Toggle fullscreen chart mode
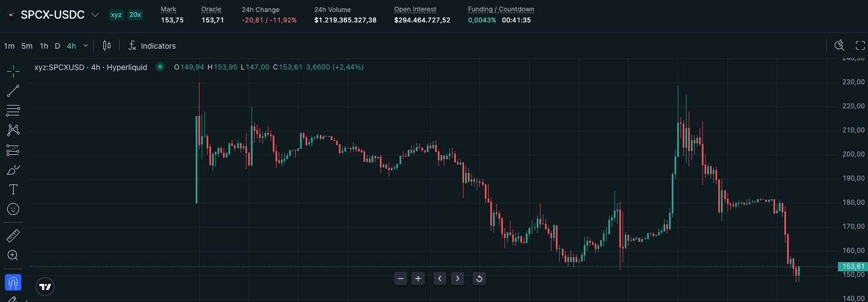 (x=860, y=45)
